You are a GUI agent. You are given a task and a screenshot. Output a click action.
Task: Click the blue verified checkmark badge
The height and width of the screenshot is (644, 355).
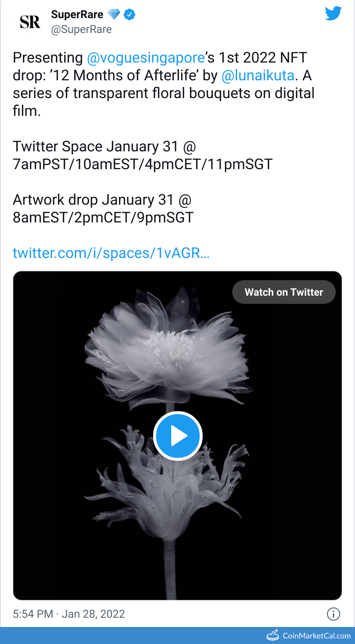point(129,15)
